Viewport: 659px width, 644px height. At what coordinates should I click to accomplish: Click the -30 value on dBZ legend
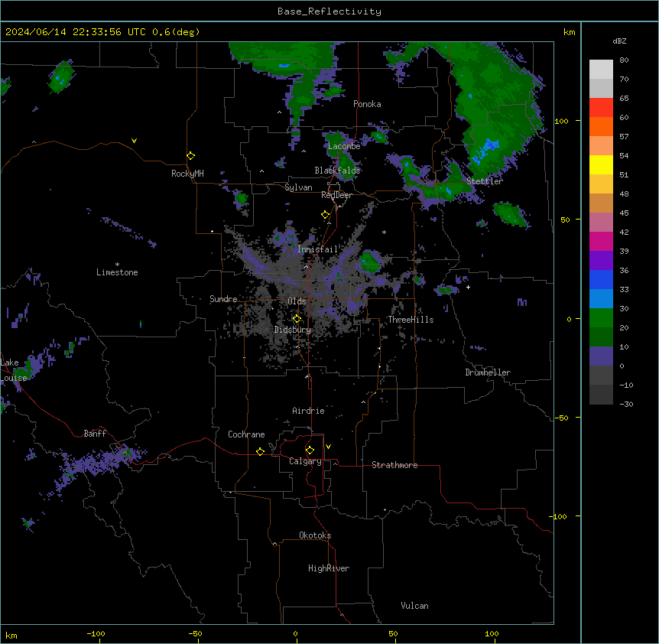[626, 404]
